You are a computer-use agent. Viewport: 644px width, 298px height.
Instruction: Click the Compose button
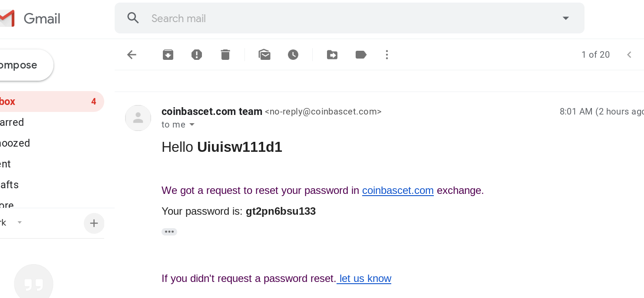coord(24,65)
